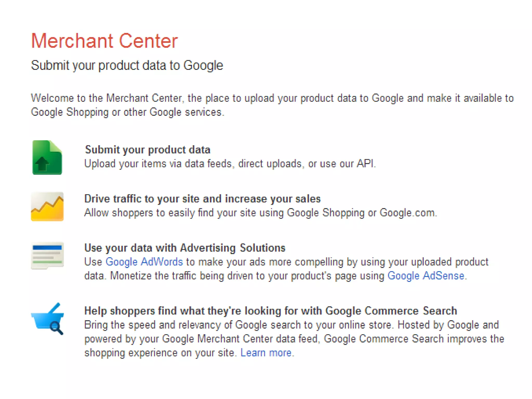The width and height of the screenshot is (532, 399).
Task: Click the 'Help shoppers find' Commerce Search heading
Action: pyautogui.click(x=270, y=311)
